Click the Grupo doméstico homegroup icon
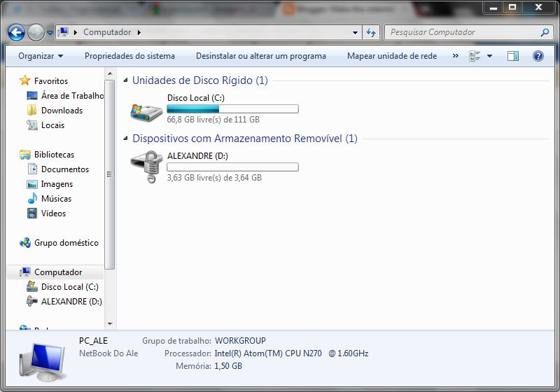 (25, 243)
